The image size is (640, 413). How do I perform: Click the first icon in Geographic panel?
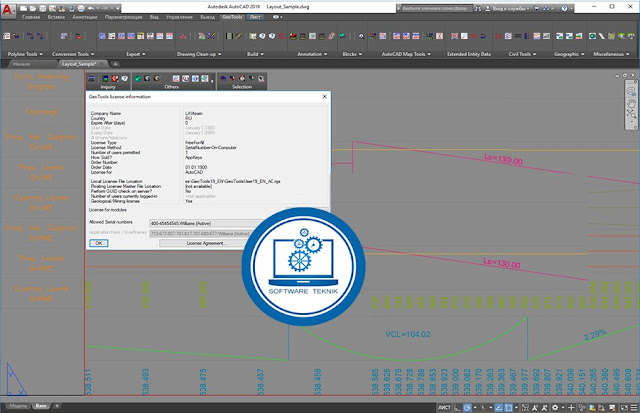coord(560,36)
